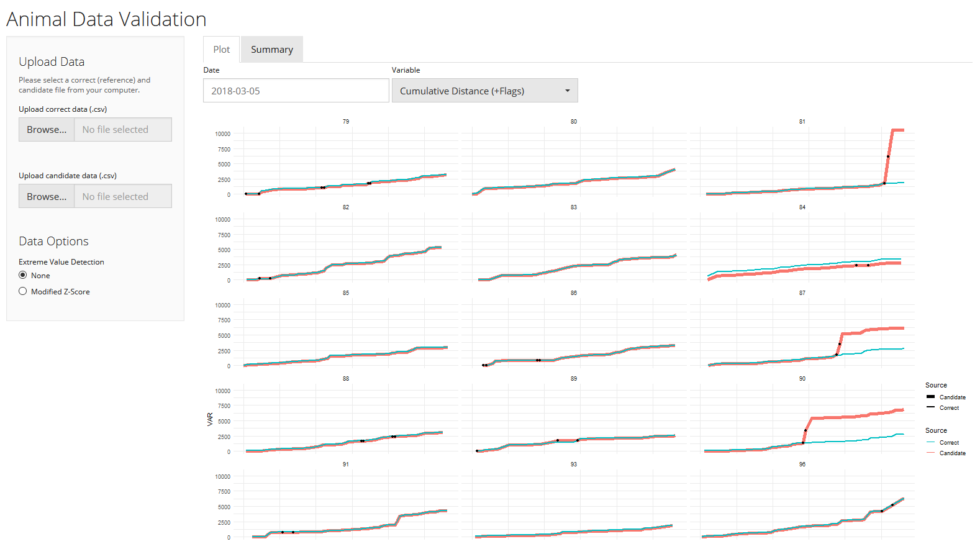Click the red Candidate legend line
Image resolution: width=980 pixels, height=544 pixels.
pyautogui.click(x=930, y=453)
